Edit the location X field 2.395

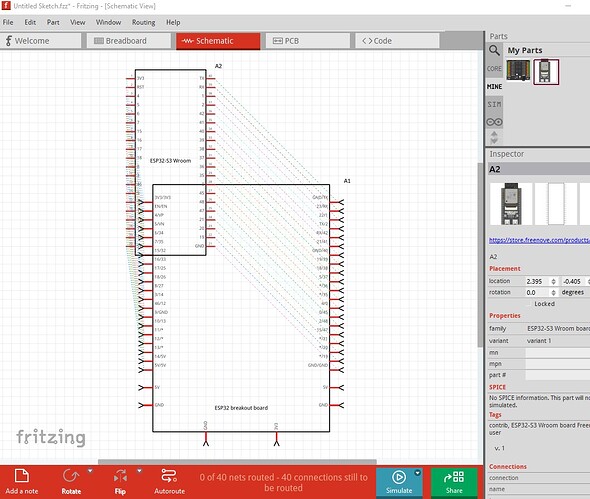click(x=537, y=281)
